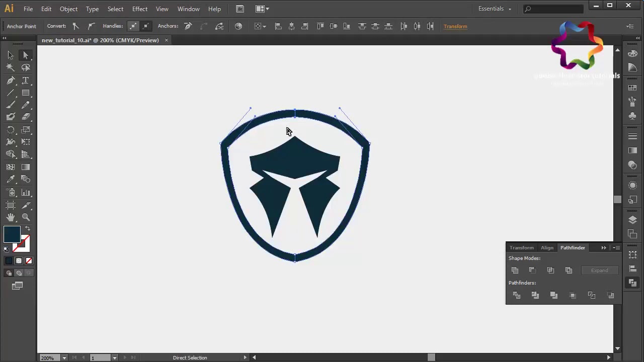This screenshot has width=644, height=362.
Task: Set Gradient fill mode button
Action: [19, 260]
